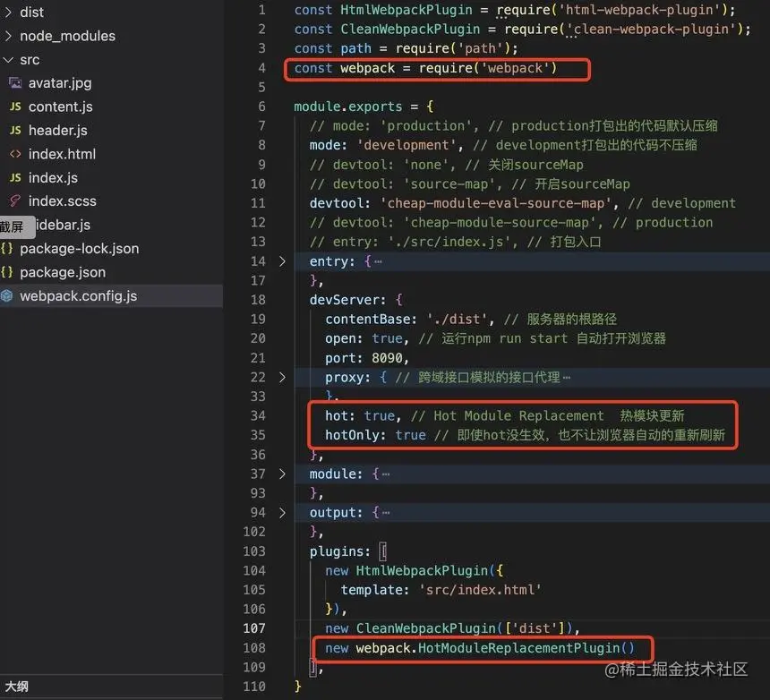Image resolution: width=770 pixels, height=700 pixels.
Task: Click the JS icon beside index.js
Action: pos(15,178)
